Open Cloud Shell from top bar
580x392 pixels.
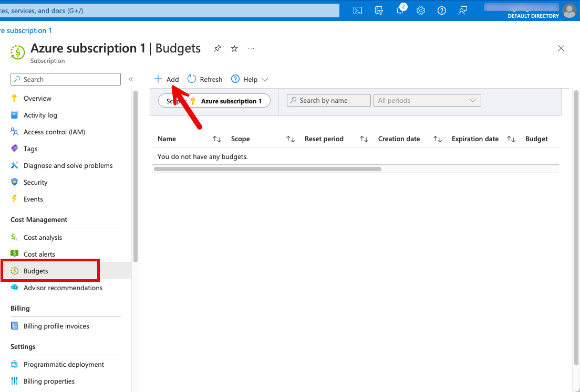pos(358,10)
